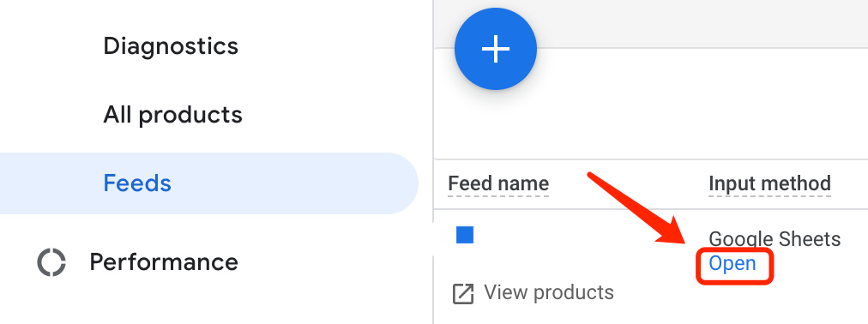
Task: Select All products in the sidebar
Action: [172, 115]
